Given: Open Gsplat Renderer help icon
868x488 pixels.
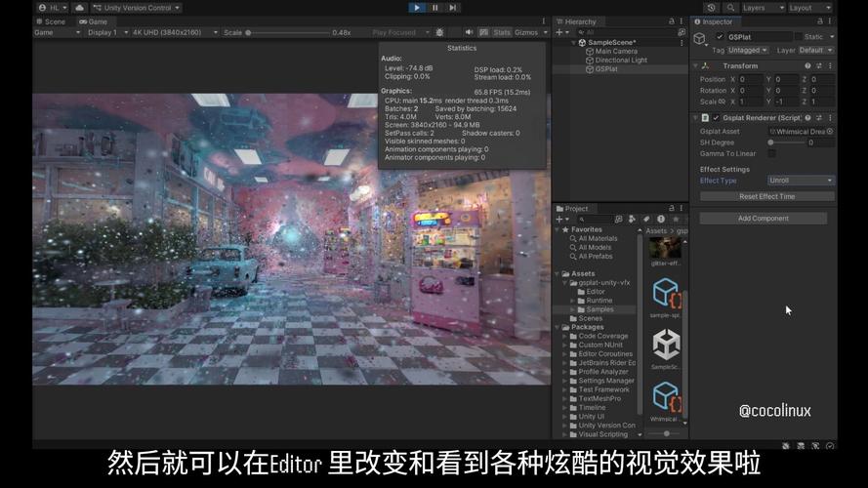Looking at the screenshot, I should pos(807,118).
